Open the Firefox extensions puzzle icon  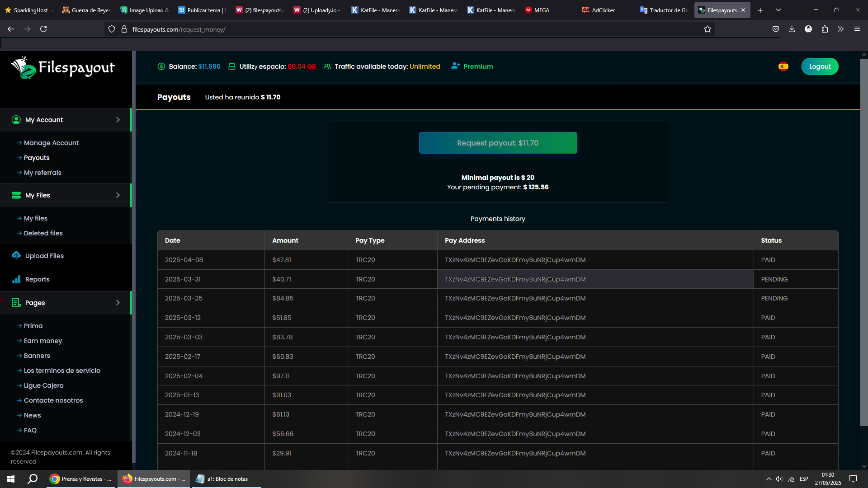[825, 29]
